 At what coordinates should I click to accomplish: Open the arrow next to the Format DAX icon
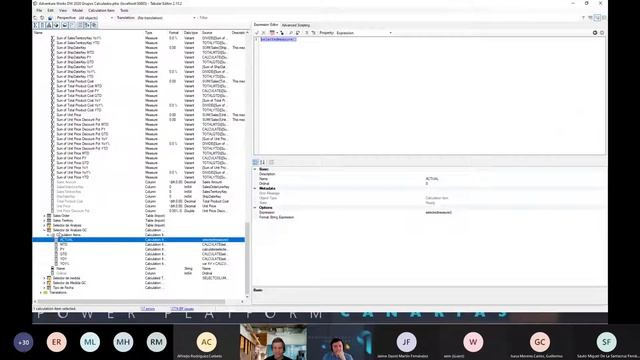277,33
